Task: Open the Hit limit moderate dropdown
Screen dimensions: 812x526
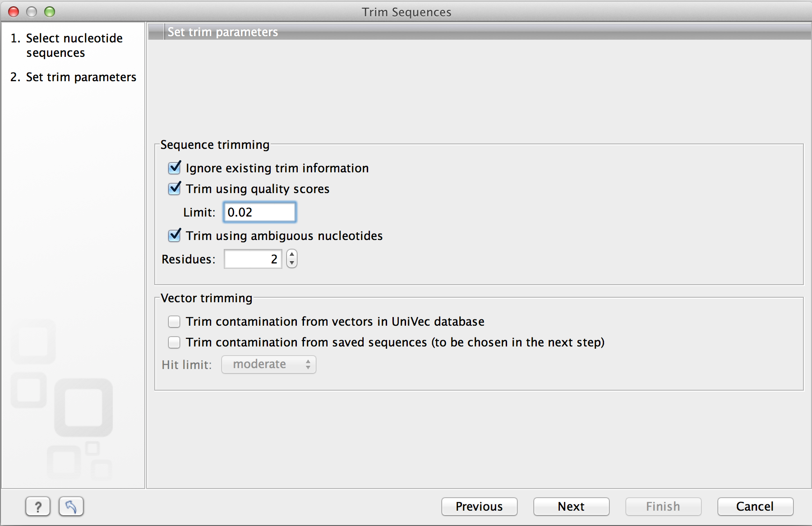Action: (x=269, y=365)
